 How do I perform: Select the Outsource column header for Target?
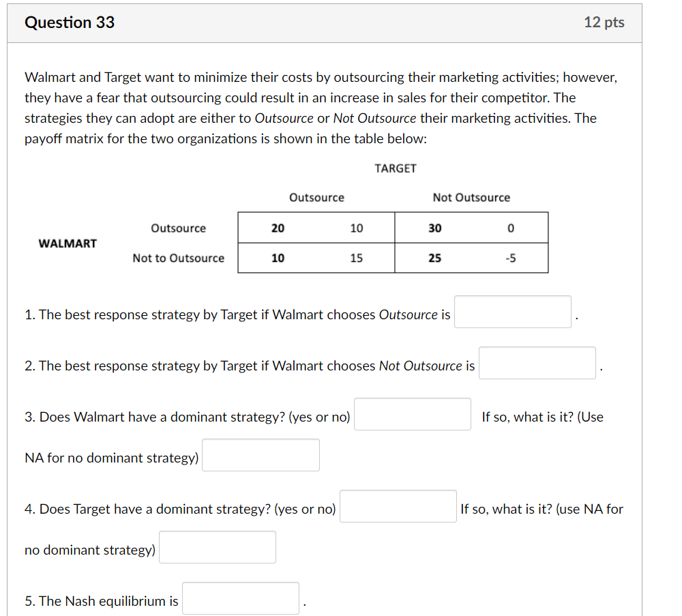pyautogui.click(x=316, y=197)
